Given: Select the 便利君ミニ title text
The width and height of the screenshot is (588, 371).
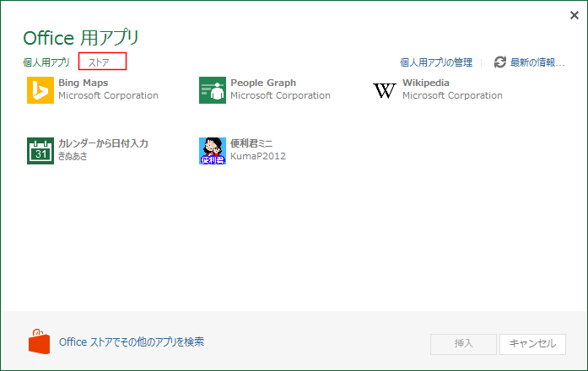Looking at the screenshot, I should click(251, 143).
